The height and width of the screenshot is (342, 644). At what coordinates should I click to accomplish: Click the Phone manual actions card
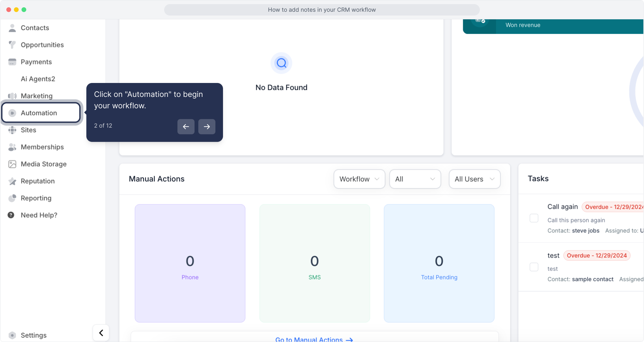[x=190, y=263]
